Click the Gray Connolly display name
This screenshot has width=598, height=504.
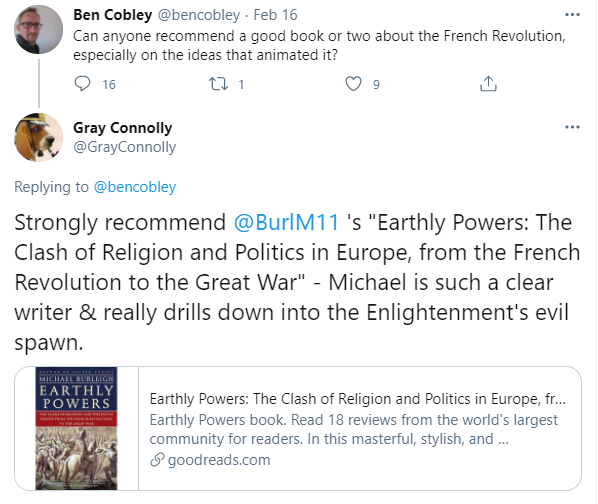[122, 128]
